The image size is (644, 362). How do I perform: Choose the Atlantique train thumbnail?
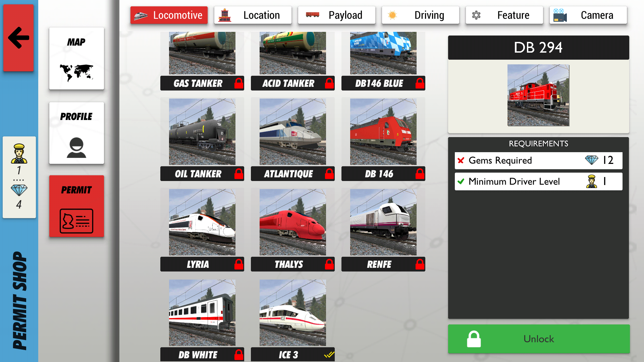click(293, 132)
